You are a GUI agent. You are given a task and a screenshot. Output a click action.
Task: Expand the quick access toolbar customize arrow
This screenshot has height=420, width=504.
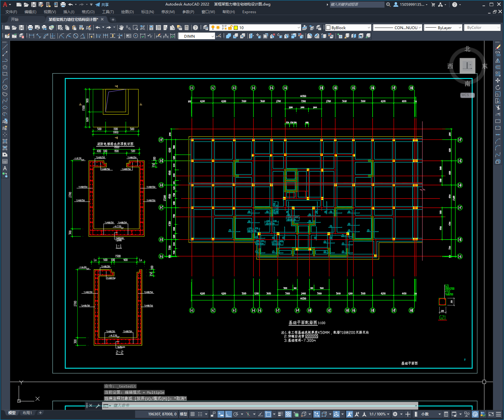pos(91,5)
